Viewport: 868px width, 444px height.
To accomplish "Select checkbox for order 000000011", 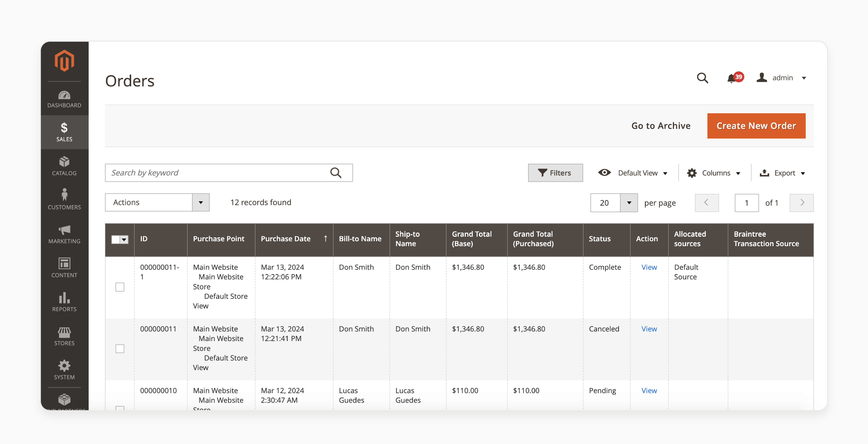I will [x=120, y=349].
